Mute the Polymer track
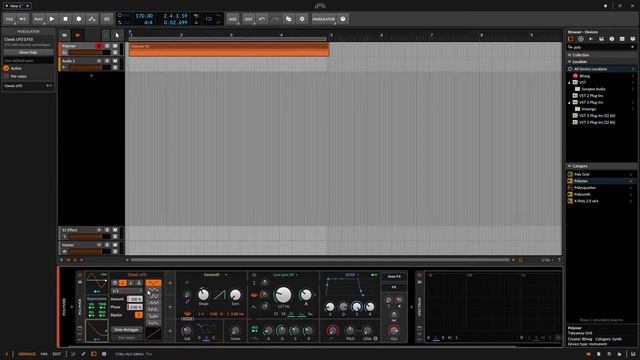The width and height of the screenshot is (640, 360). tap(115, 46)
